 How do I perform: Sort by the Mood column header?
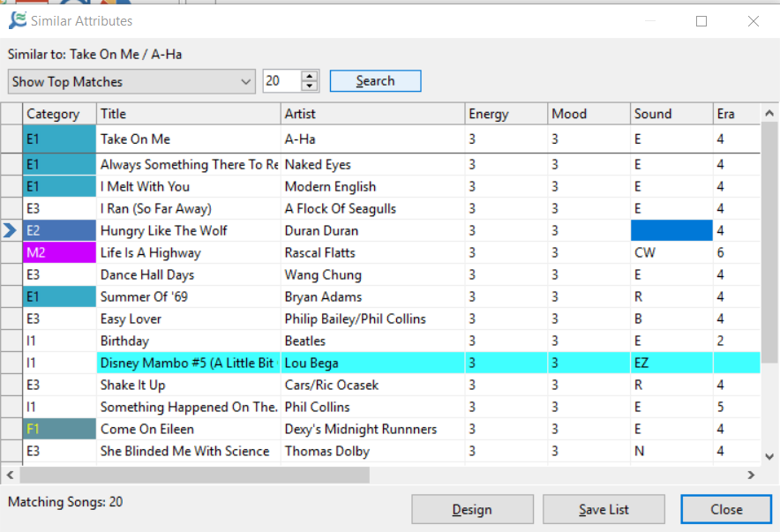click(589, 114)
